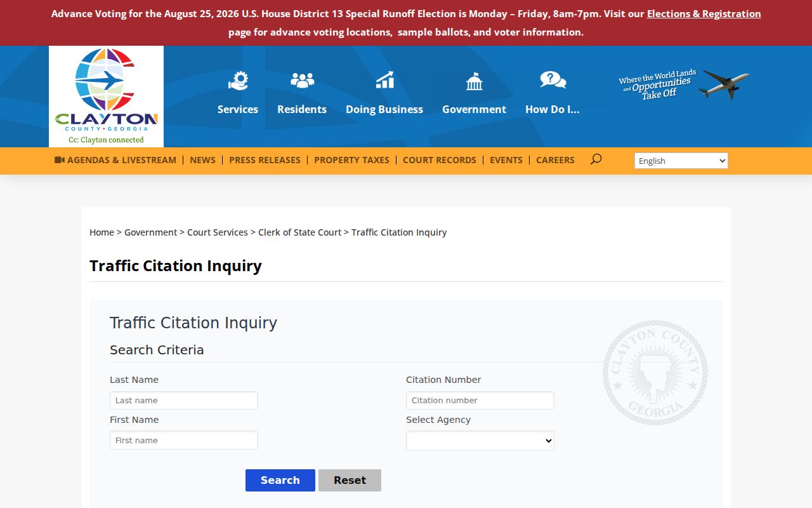
Task: Click the Search Criteria heading text
Action: (157, 350)
